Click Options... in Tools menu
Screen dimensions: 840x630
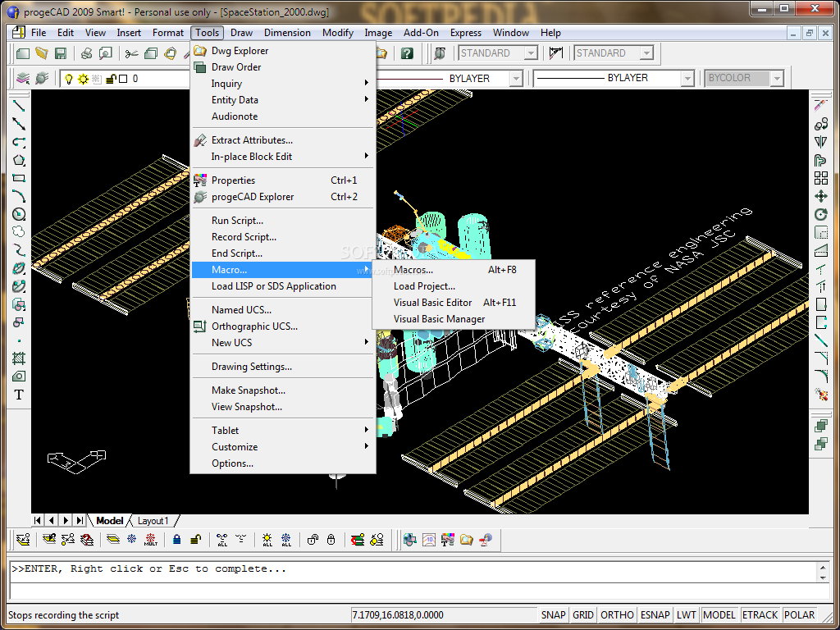[283, 463]
